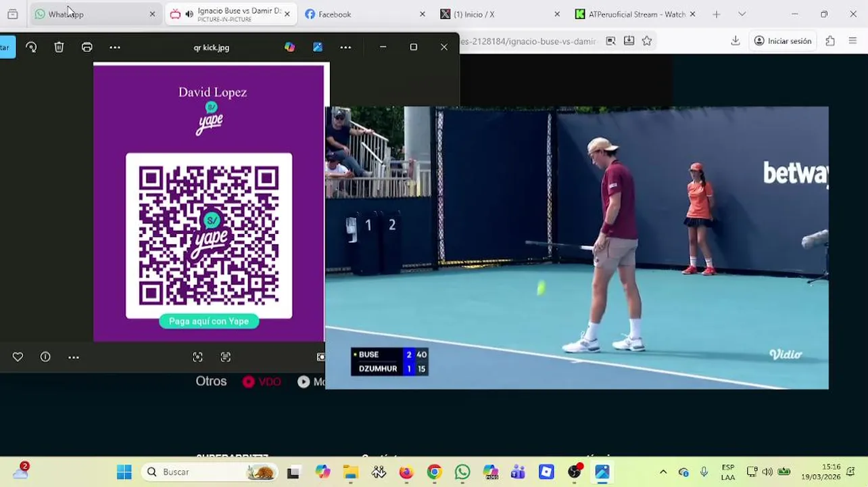Click install/save page icon in address bar

(x=629, y=41)
